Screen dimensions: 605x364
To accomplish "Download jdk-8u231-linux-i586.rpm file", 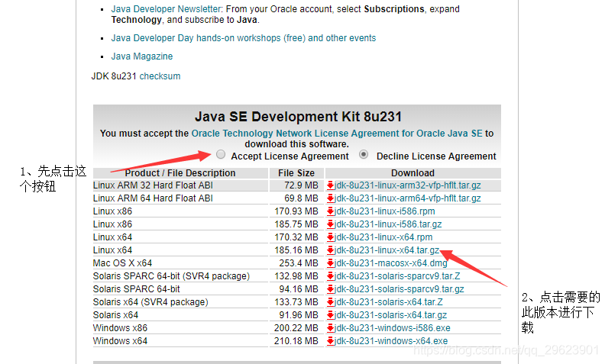I will [385, 211].
